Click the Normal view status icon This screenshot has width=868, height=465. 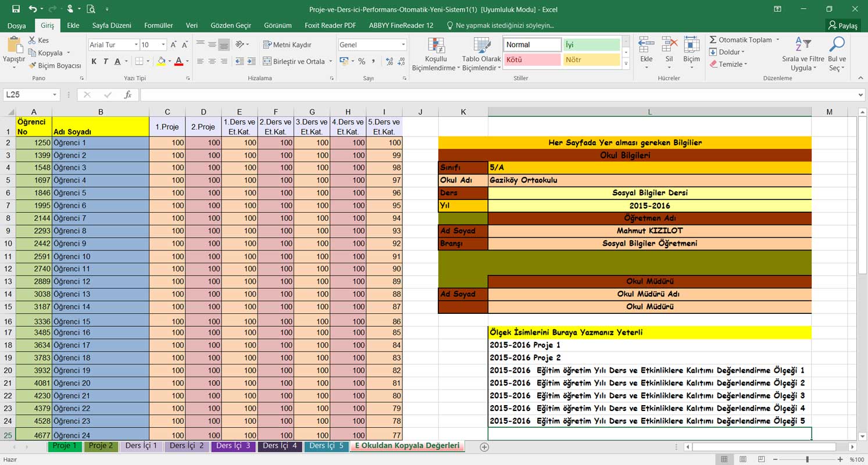pyautogui.click(x=724, y=459)
